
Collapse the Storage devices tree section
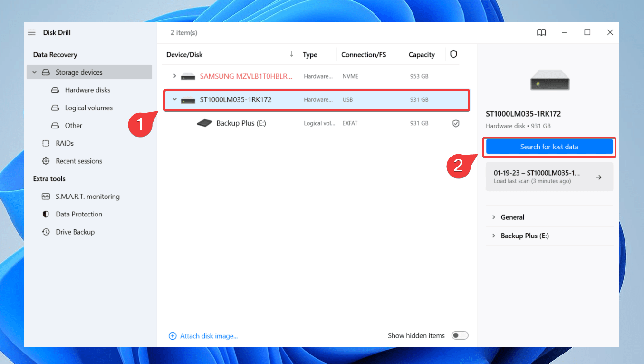(x=34, y=72)
